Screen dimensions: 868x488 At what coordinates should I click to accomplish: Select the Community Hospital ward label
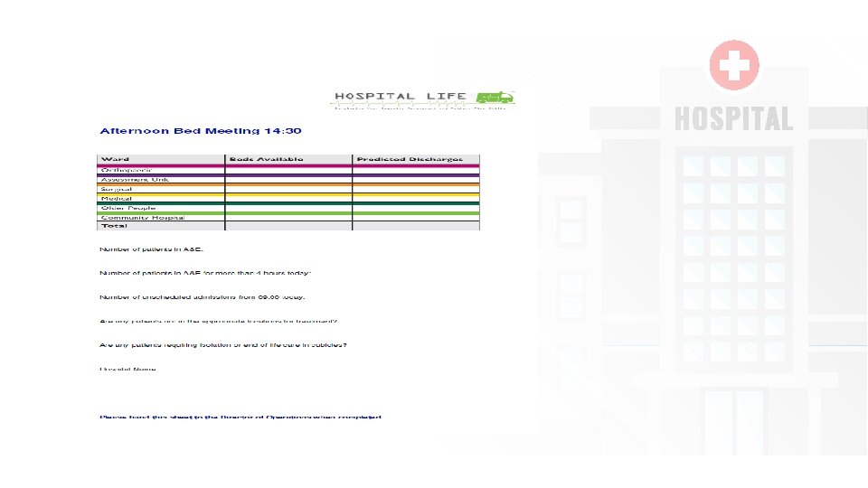(x=143, y=218)
